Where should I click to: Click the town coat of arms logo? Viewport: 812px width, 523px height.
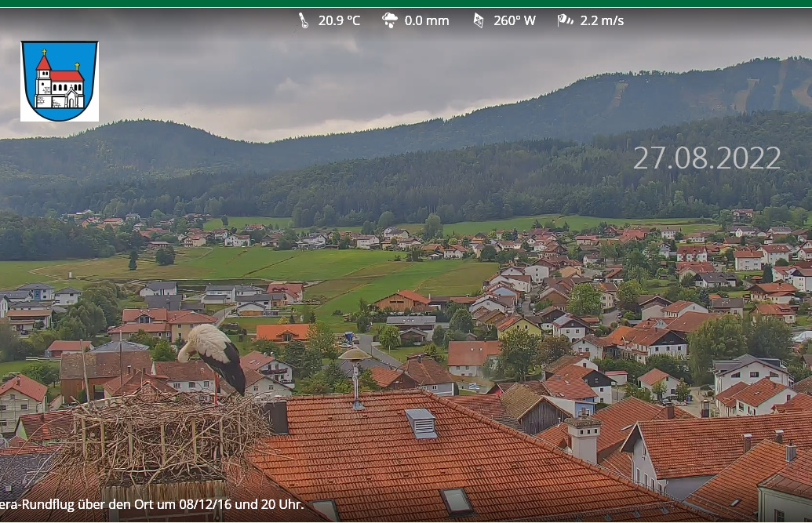click(60, 82)
